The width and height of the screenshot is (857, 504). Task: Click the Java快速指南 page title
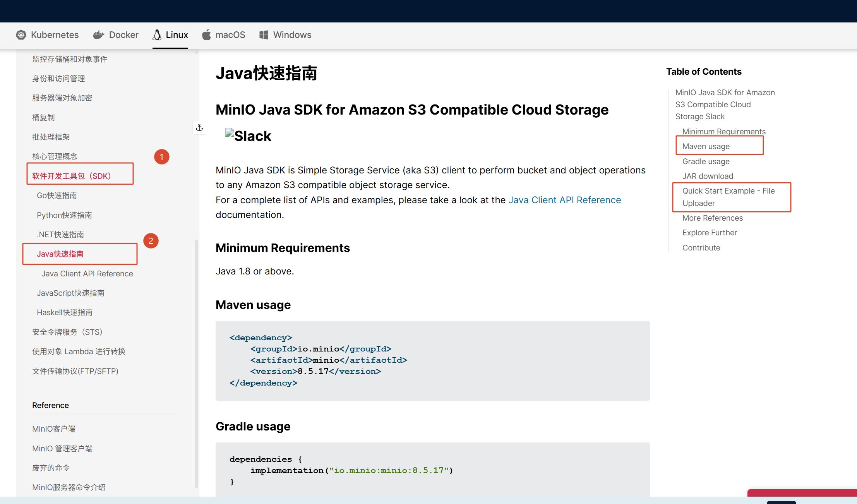coord(266,73)
